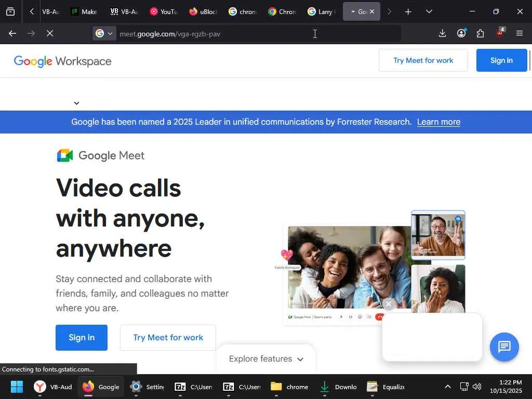532x399 pixels.
Task: Click the tab strip right scroll arrow
Action: [389, 11]
